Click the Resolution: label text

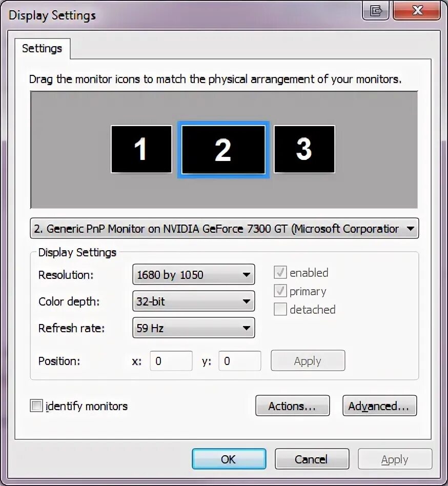click(66, 275)
